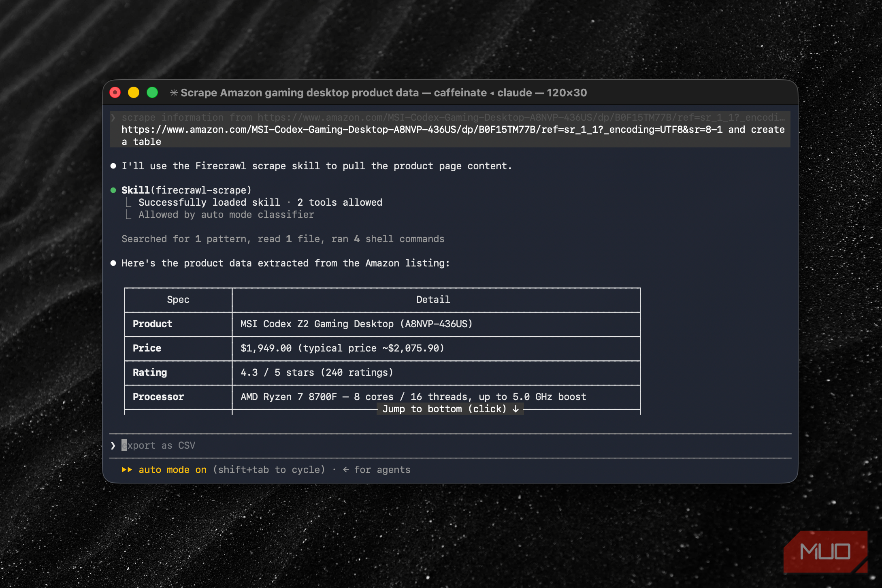
Task: Click 'Searched for 1 pattern, read 1 file' summary
Action: 283,239
